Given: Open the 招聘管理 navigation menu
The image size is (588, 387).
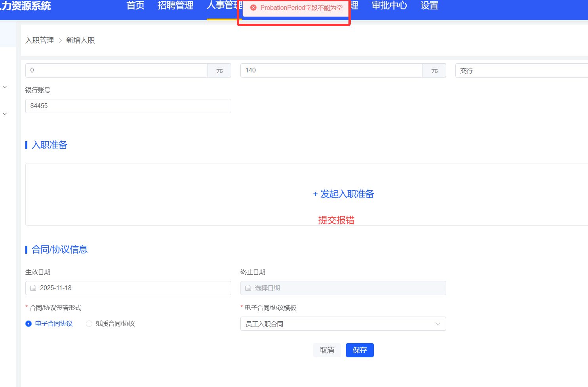Looking at the screenshot, I should [x=175, y=6].
